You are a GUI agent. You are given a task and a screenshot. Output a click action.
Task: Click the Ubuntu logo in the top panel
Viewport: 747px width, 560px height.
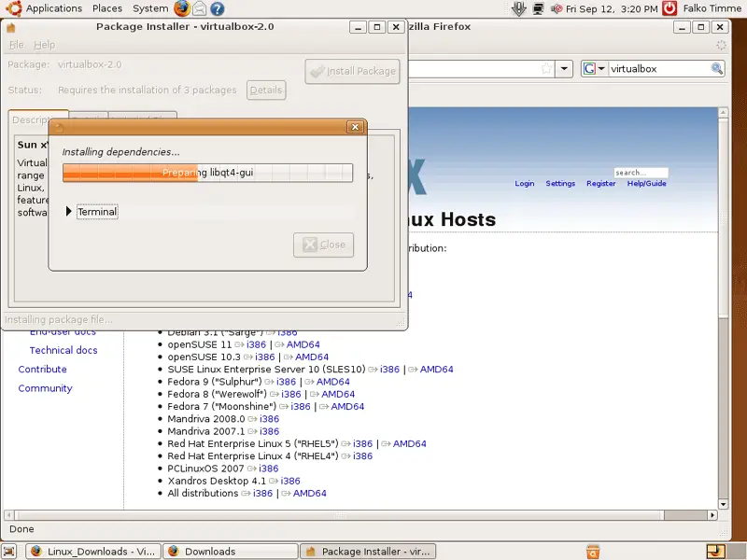[x=14, y=8]
